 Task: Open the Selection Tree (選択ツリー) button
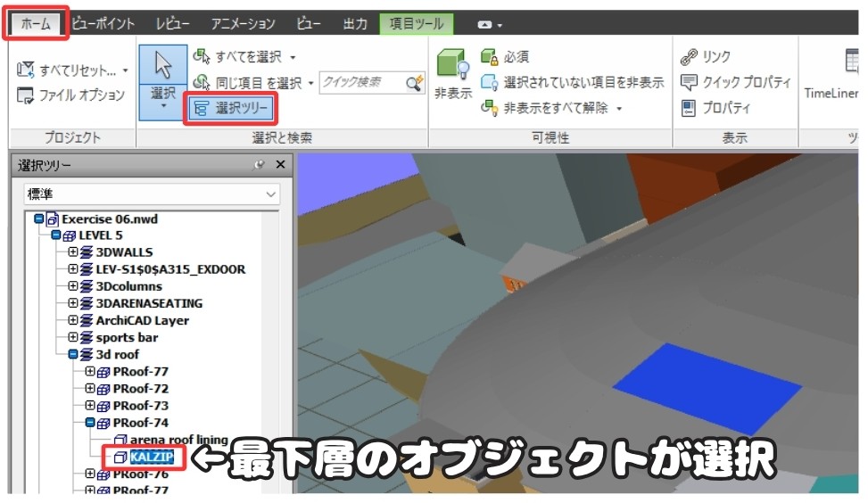coord(231,109)
